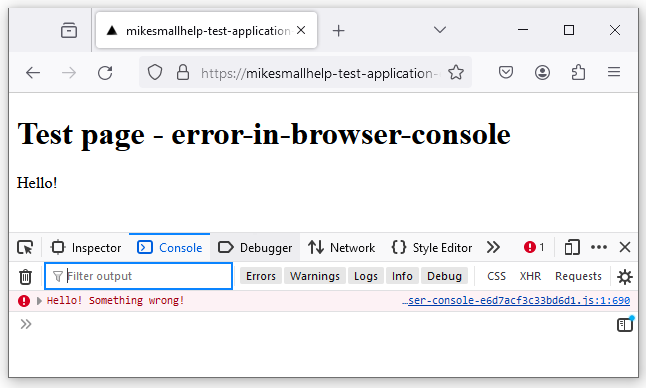The height and width of the screenshot is (388, 646).
Task: Toggle the Errors filter
Action: pyautogui.click(x=261, y=276)
